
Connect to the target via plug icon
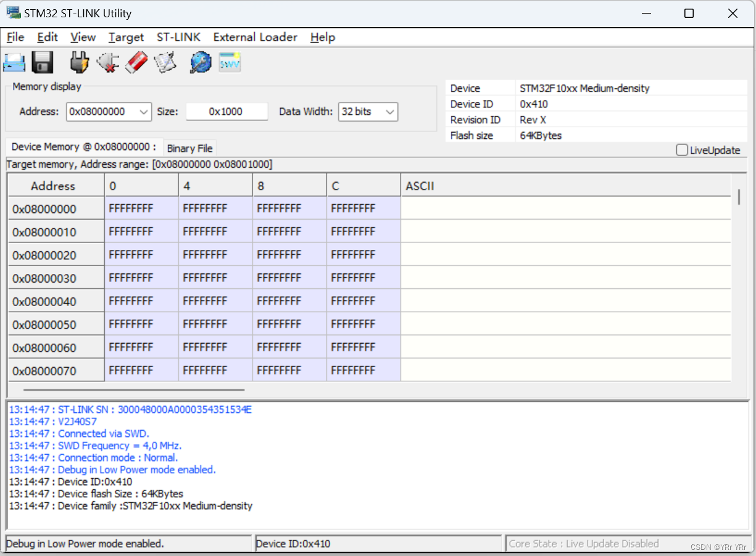pos(80,62)
